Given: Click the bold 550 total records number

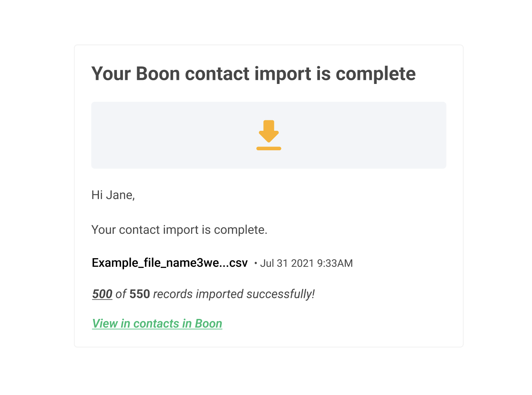Looking at the screenshot, I should coord(140,294).
